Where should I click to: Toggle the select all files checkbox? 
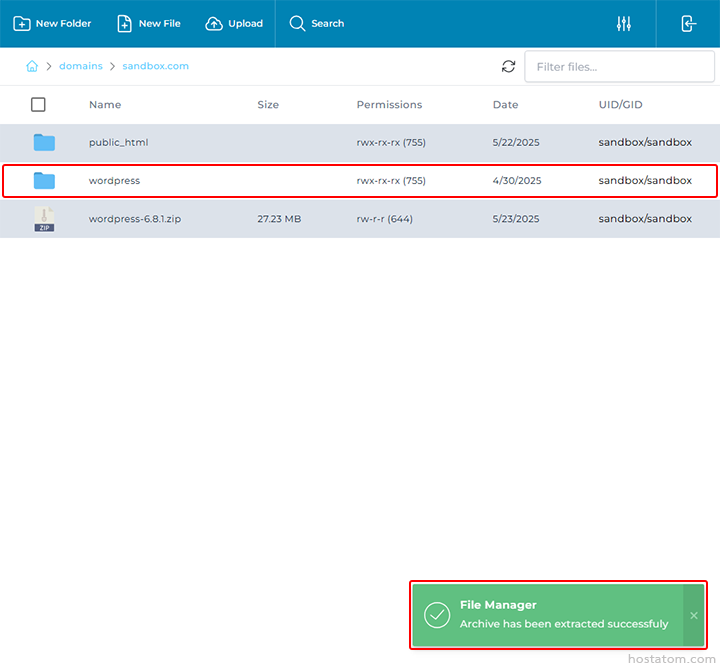coord(38,104)
